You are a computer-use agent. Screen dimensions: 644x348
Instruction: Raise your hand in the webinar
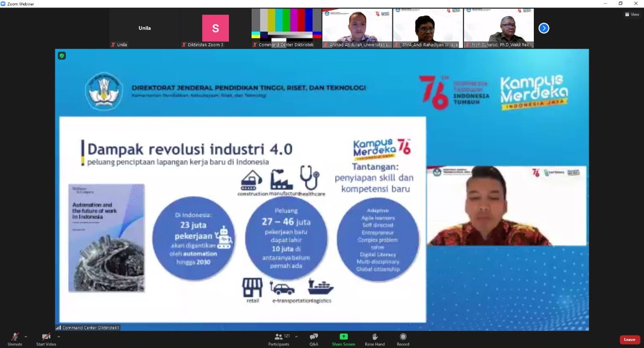pyautogui.click(x=375, y=337)
